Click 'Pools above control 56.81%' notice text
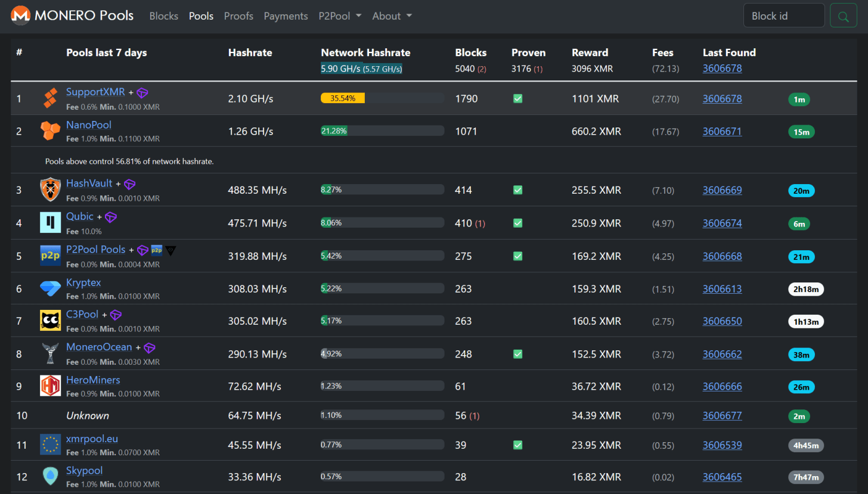Image resolution: width=868 pixels, height=494 pixels. click(129, 161)
